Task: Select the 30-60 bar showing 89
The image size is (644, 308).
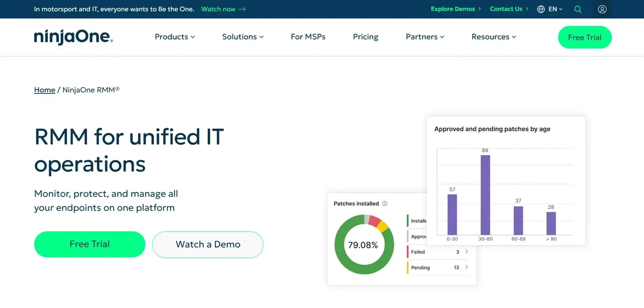Action: pos(485,195)
